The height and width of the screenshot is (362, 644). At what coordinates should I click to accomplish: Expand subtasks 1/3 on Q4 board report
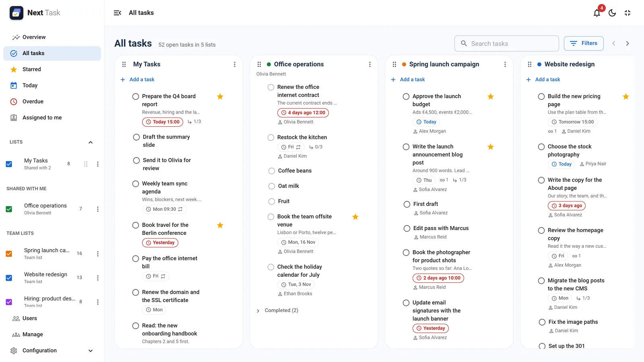pos(194,122)
